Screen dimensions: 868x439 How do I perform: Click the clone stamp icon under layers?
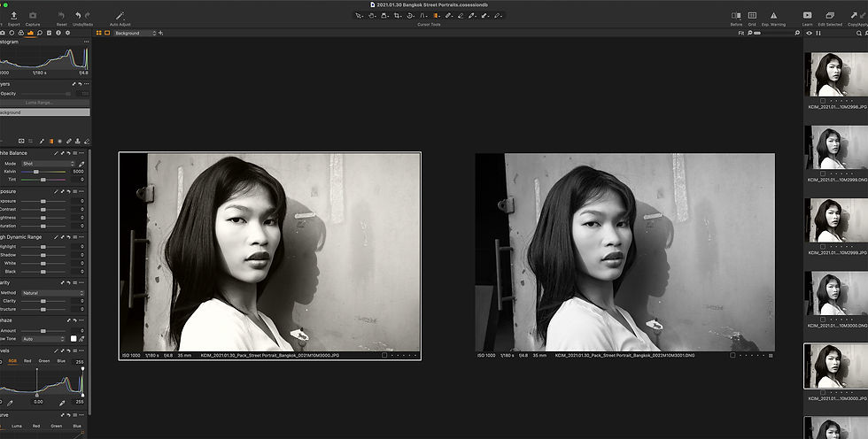pyautogui.click(x=78, y=142)
